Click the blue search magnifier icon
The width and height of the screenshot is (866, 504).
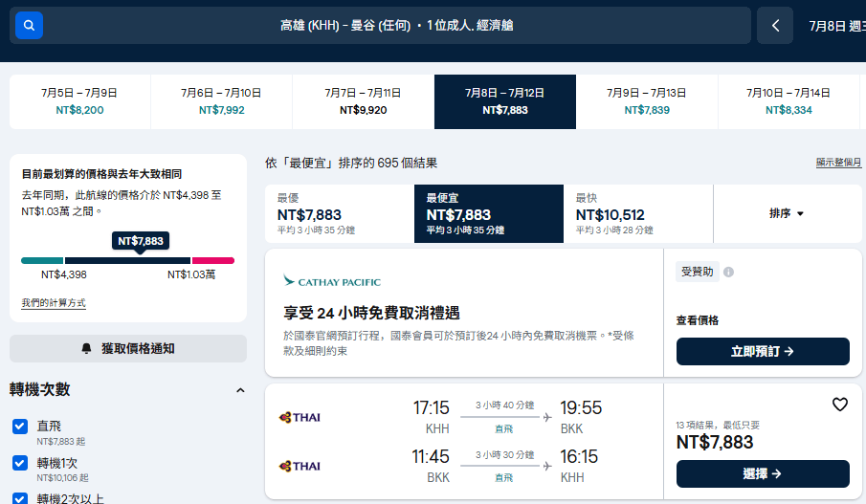point(29,26)
